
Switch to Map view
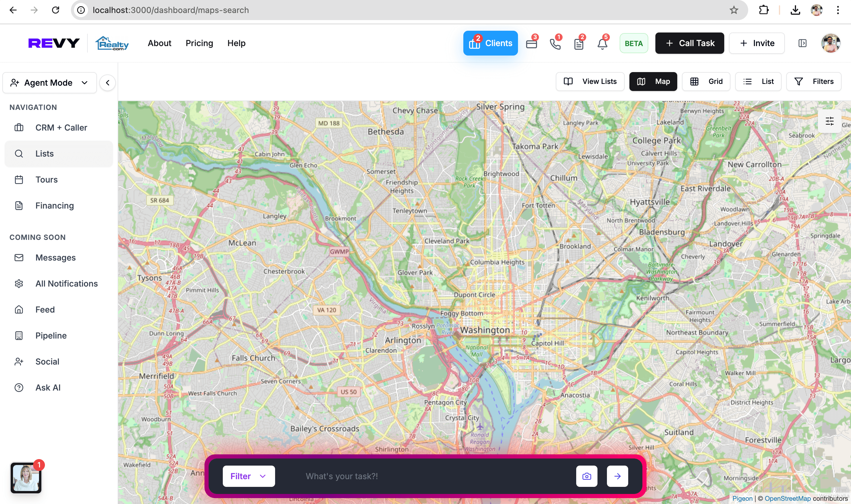[x=653, y=82]
